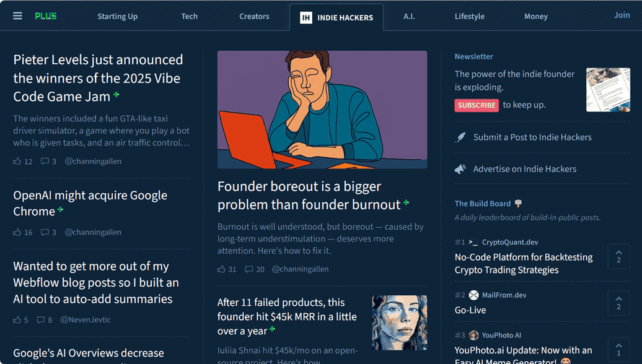Click the megaphone Advertise icon

point(460,168)
